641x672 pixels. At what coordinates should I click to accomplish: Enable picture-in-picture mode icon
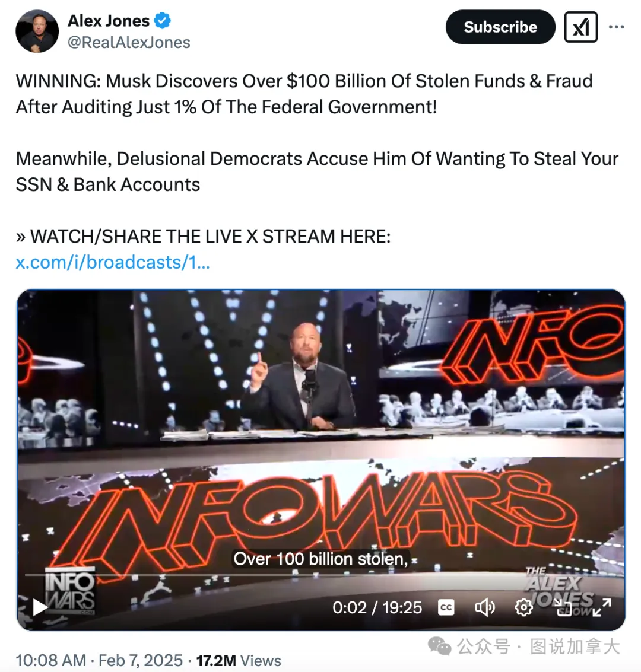coord(563,607)
